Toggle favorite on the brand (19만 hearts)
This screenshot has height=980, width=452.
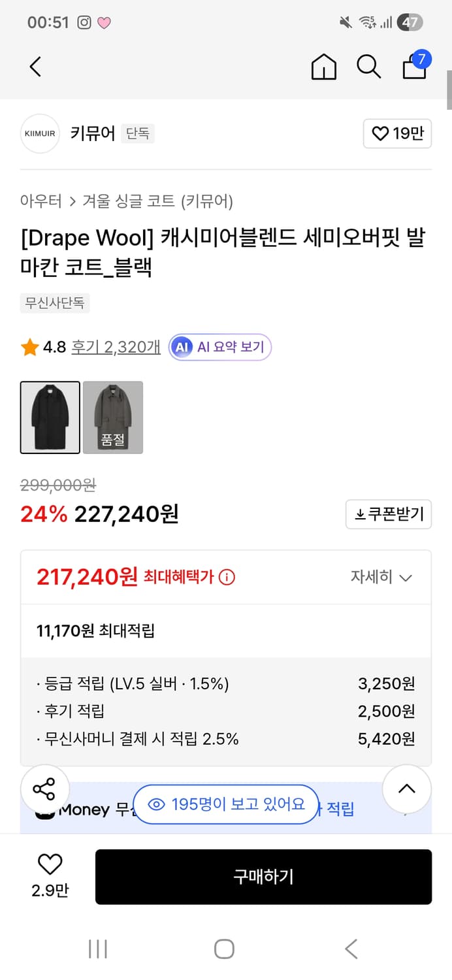coord(397,133)
